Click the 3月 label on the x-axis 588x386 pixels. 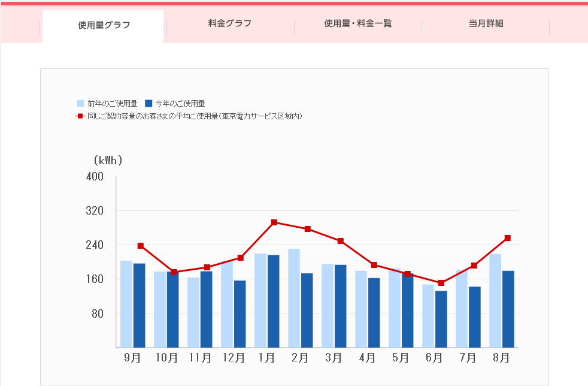pos(334,358)
